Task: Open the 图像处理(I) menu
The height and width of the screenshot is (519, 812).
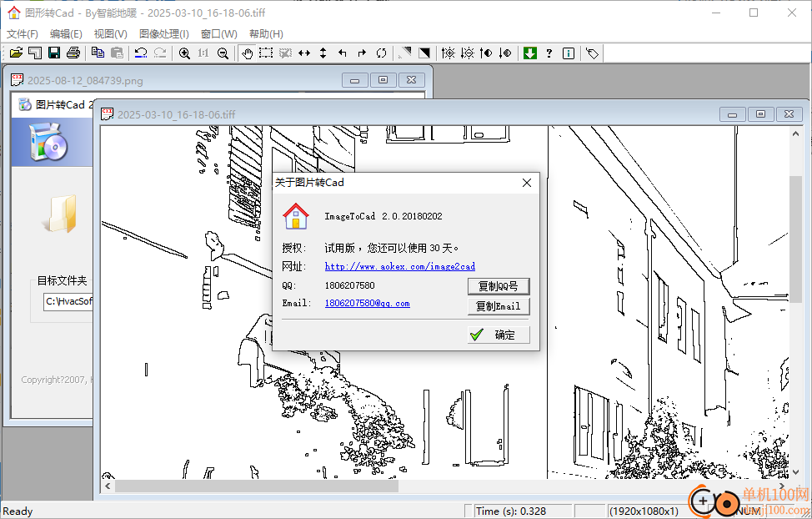Action: tap(164, 33)
